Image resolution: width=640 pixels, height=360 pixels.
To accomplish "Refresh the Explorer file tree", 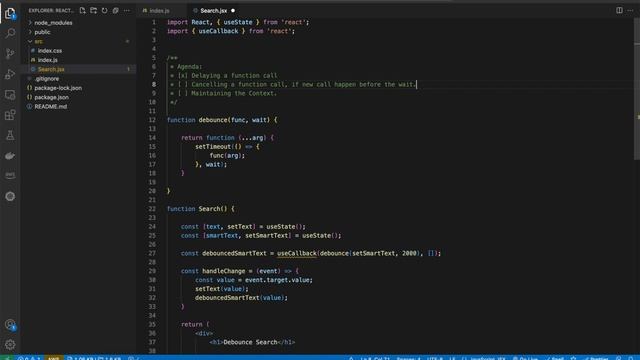I will tap(104, 10).
